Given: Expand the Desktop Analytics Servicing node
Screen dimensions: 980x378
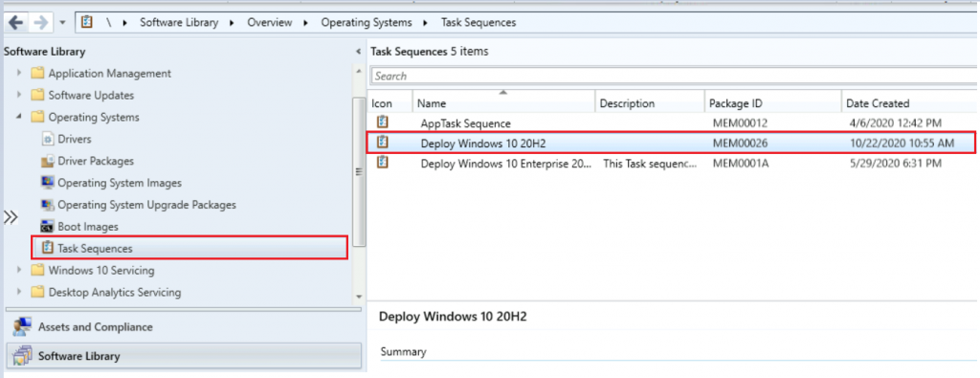Looking at the screenshot, I should 19,292.
